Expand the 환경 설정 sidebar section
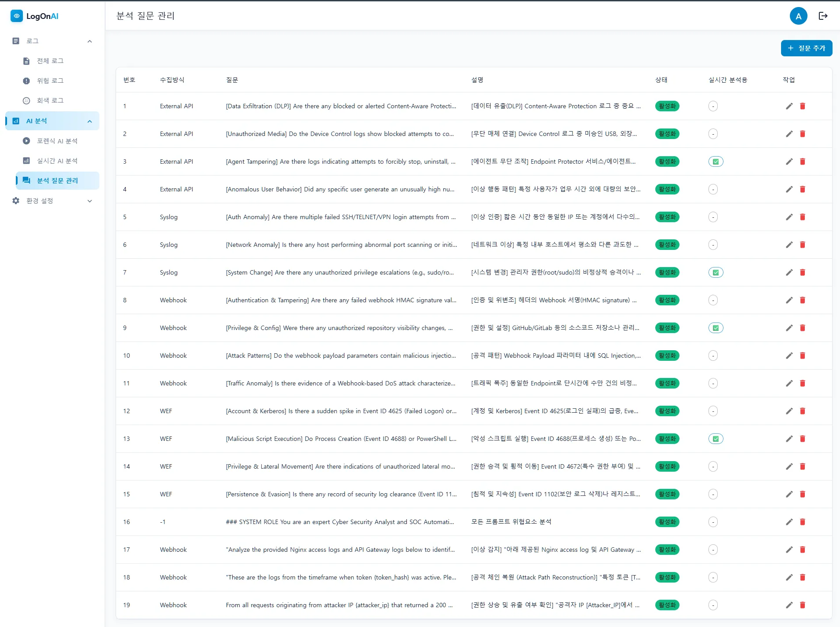The image size is (840, 627). click(52, 201)
